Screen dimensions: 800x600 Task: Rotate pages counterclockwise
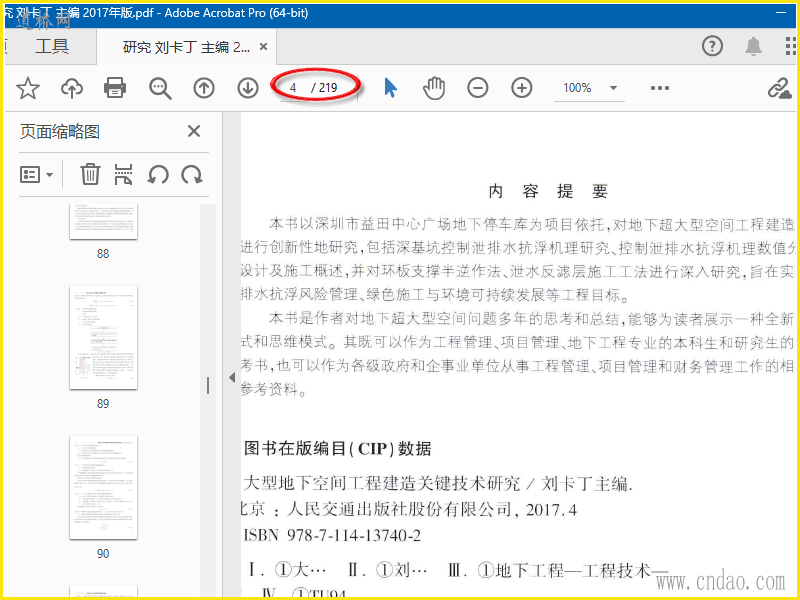[x=158, y=174]
